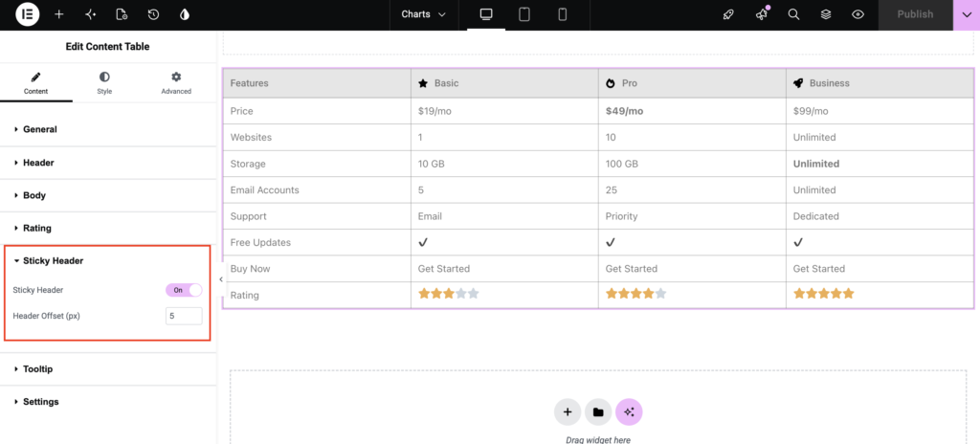
Task: Click the Header Offset input field
Action: point(184,317)
